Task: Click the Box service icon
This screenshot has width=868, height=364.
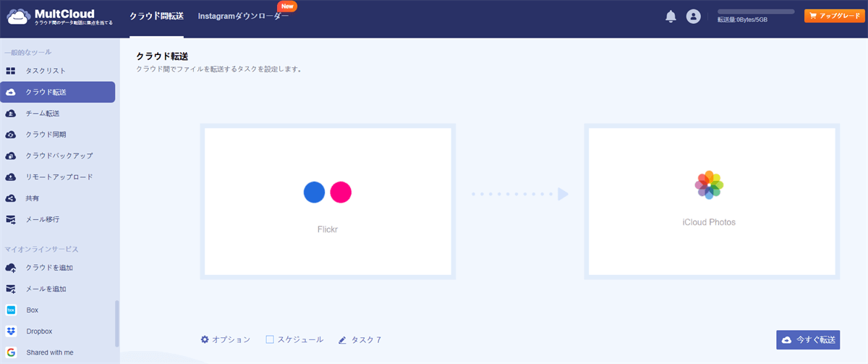Action: pyautogui.click(x=11, y=310)
